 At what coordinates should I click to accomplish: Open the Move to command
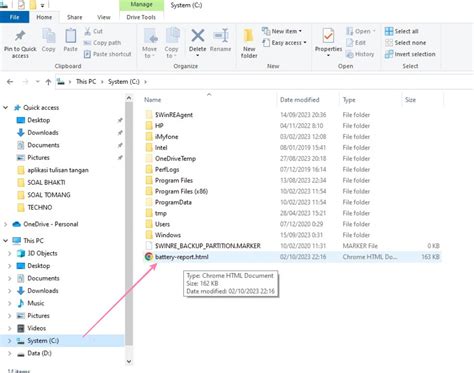click(x=150, y=43)
